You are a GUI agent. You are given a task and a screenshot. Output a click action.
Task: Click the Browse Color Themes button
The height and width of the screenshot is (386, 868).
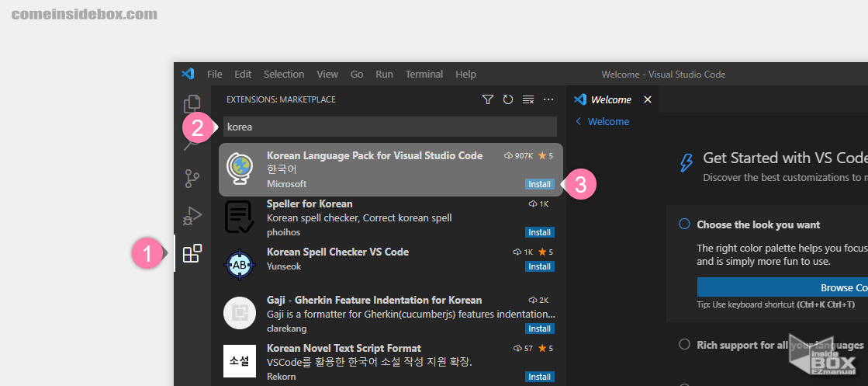[783, 288]
